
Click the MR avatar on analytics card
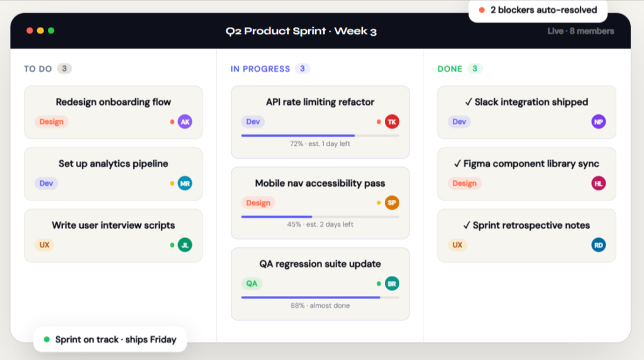(x=185, y=183)
